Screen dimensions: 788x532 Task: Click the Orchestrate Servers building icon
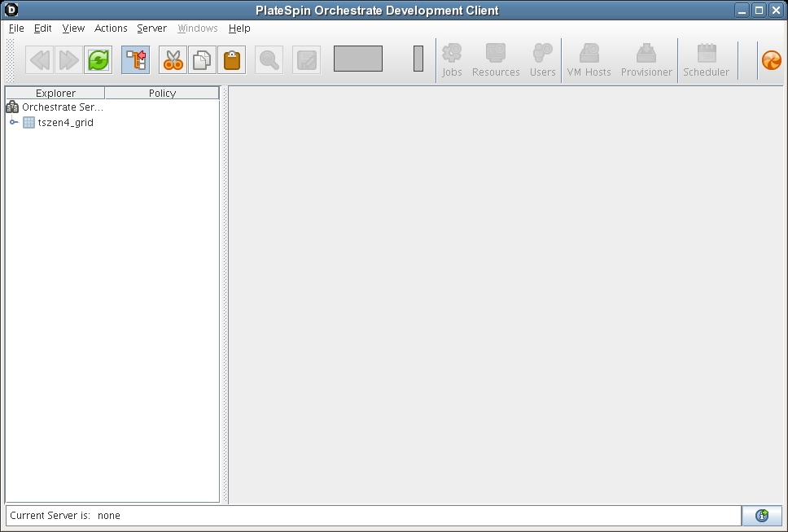pos(12,107)
